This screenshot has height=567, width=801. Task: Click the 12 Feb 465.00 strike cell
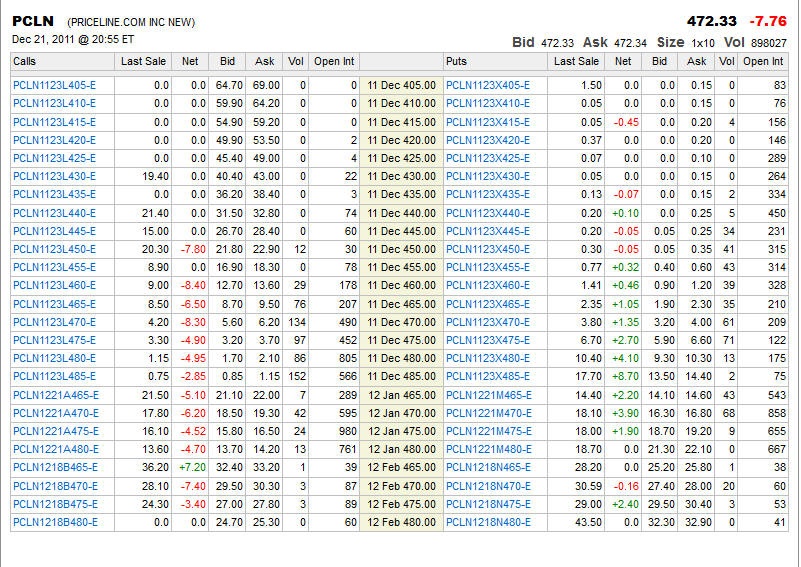pos(400,467)
